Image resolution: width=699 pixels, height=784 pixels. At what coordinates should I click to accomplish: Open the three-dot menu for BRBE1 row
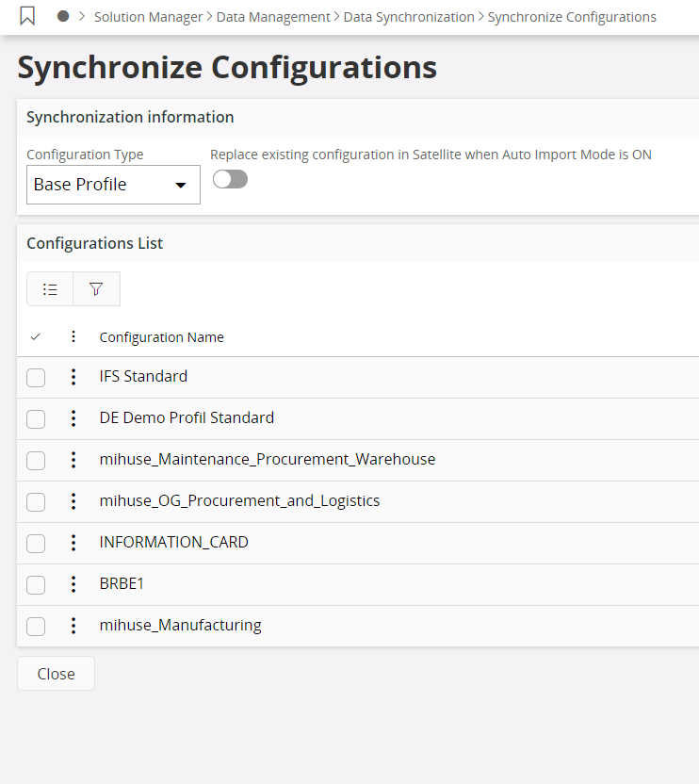click(73, 584)
